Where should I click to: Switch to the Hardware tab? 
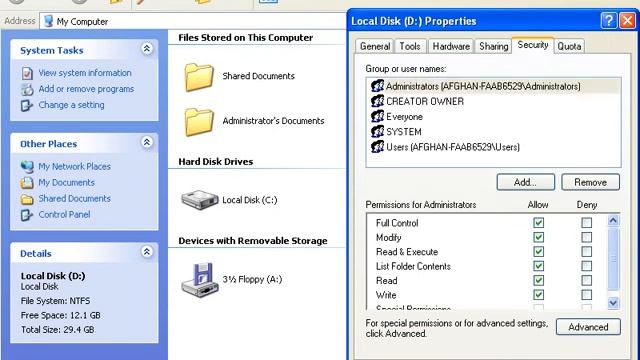[x=451, y=46]
